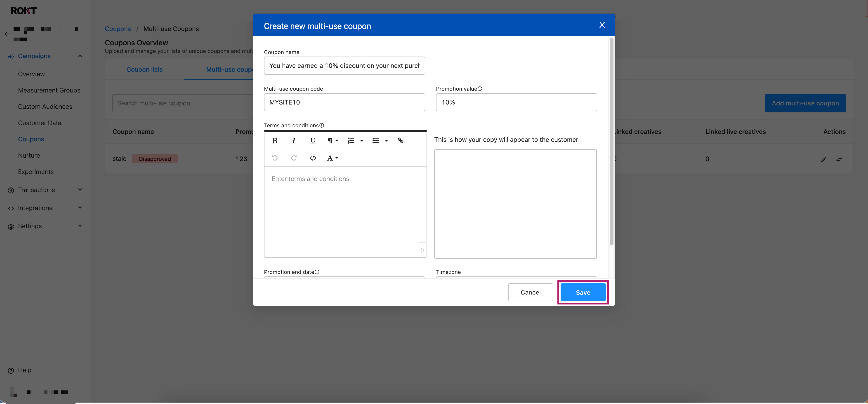Open Nurture in sidebar
868x404 pixels.
29,155
